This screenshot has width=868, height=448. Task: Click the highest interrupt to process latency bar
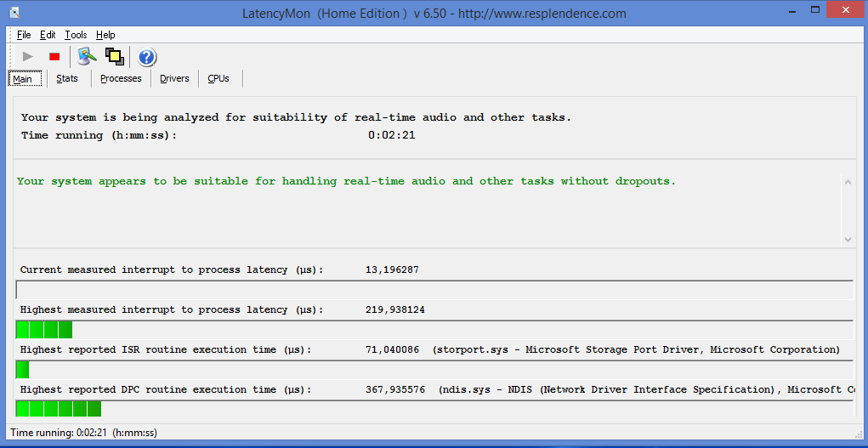(x=434, y=329)
